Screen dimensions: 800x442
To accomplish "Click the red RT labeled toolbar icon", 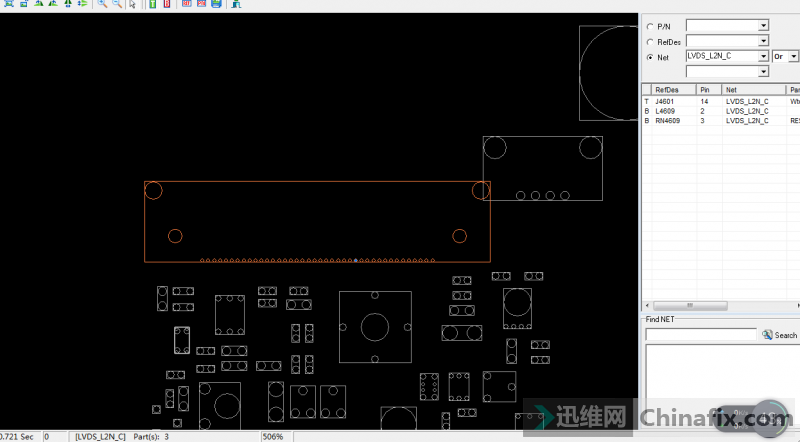I will (187, 4).
